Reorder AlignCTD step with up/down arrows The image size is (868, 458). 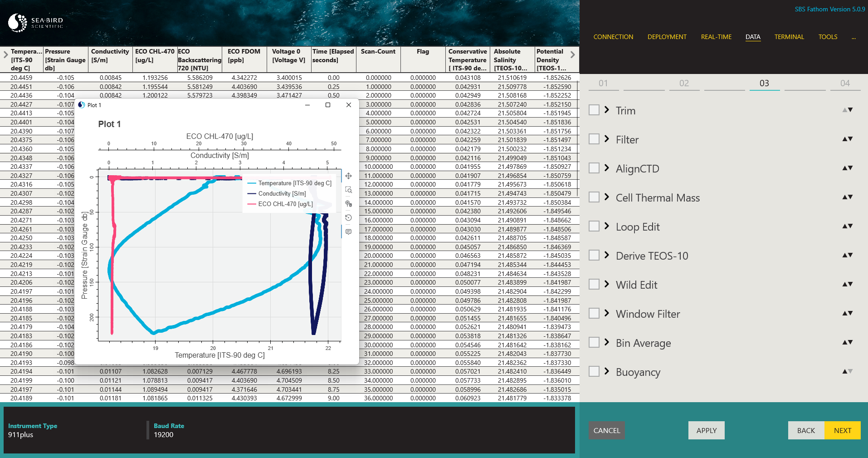point(848,168)
